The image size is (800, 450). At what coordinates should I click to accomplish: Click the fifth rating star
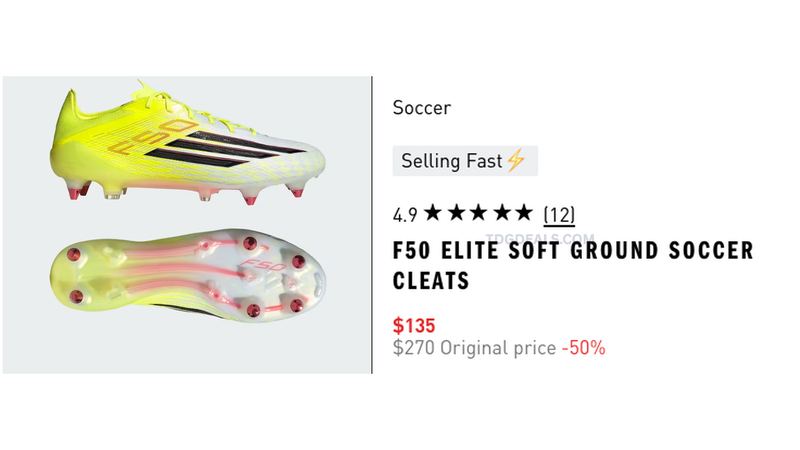[x=523, y=213]
